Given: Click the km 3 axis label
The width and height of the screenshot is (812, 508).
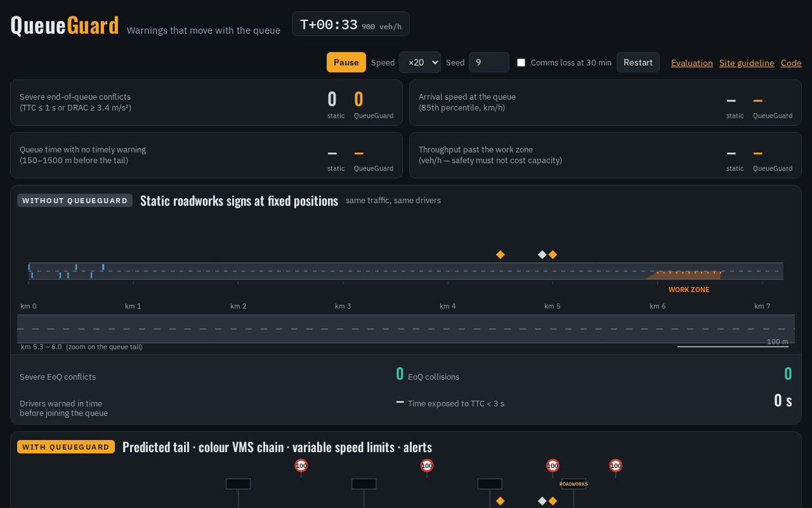Looking at the screenshot, I should tap(343, 306).
